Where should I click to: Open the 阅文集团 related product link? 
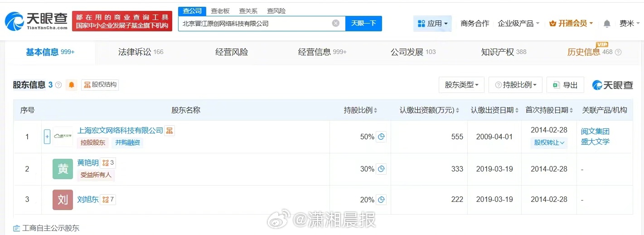[x=595, y=132]
